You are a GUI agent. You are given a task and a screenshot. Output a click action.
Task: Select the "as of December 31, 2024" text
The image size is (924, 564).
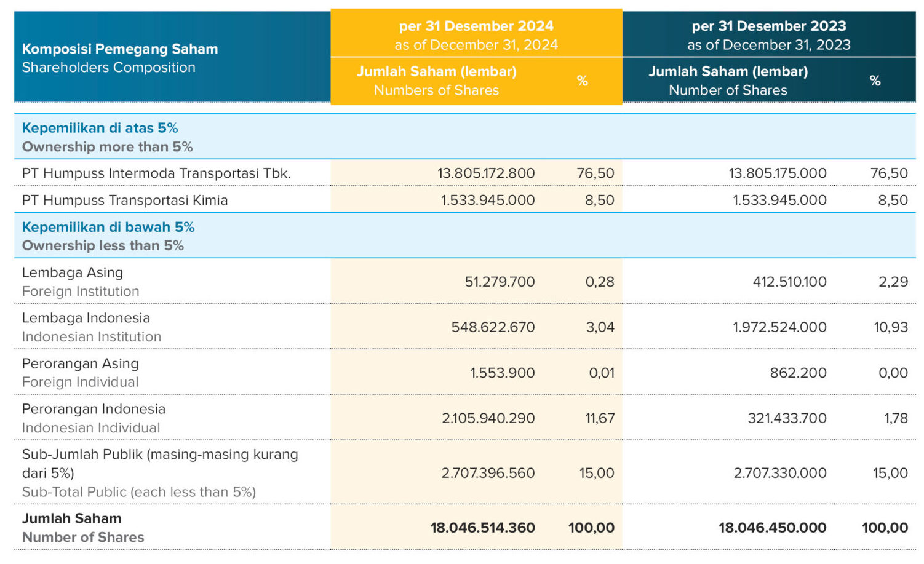(476, 45)
